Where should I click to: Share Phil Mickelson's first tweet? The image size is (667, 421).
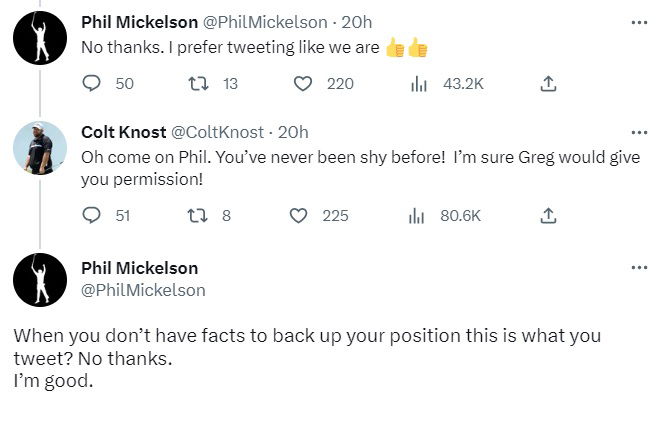[x=548, y=84]
